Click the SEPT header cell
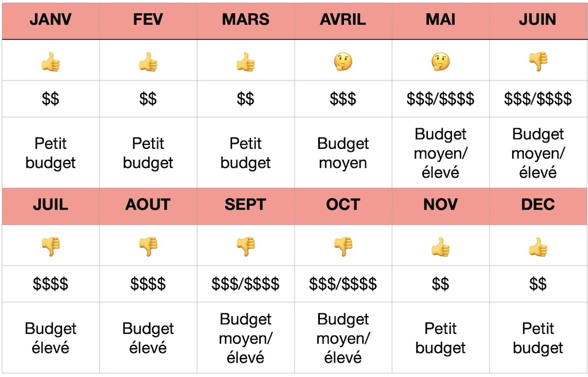588x377 pixels. (246, 205)
